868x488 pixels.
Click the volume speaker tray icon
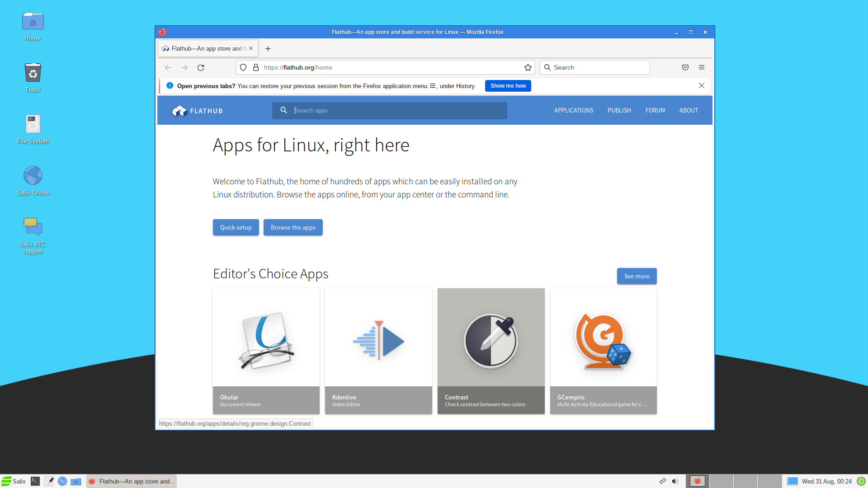675,481
